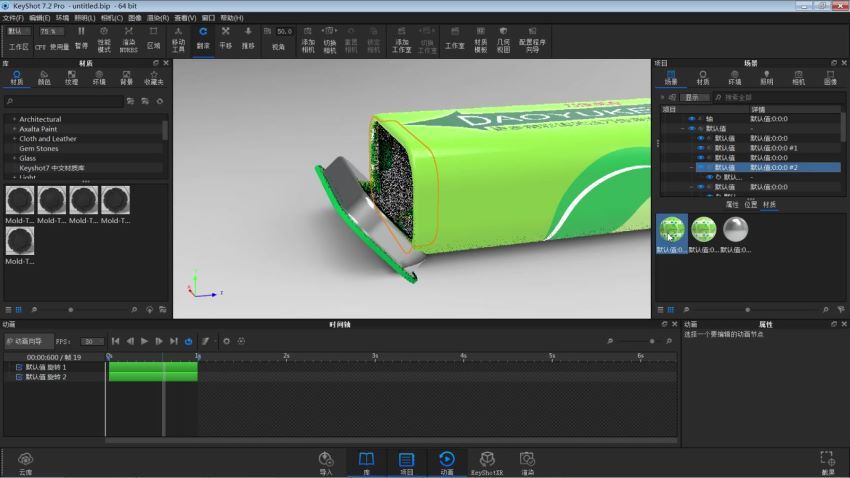Open the 帮助(H) menu

click(x=231, y=18)
